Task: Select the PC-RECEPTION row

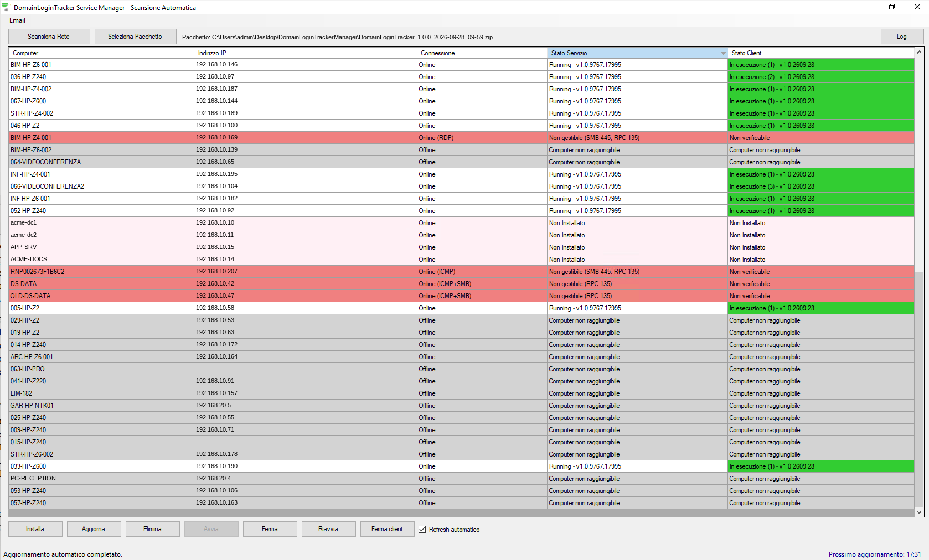Action: pyautogui.click(x=461, y=479)
